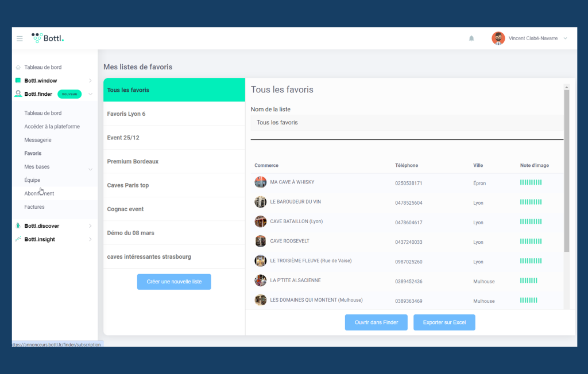Screen dimensions: 588x374
Task: Click the Tableau de bord home icon
Action: point(18,68)
